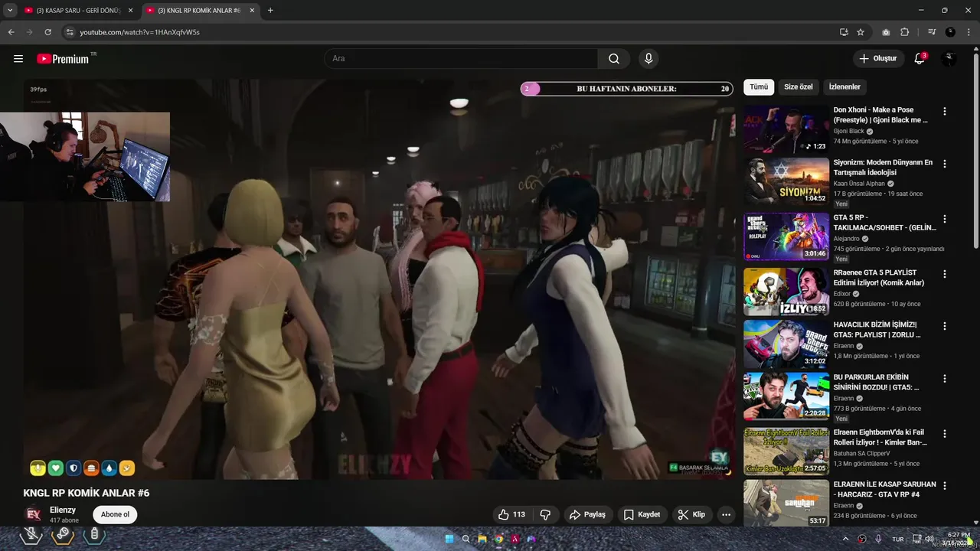The image size is (980, 551).
Task: Open the YouTube guide hamburger menu
Action: (18, 59)
